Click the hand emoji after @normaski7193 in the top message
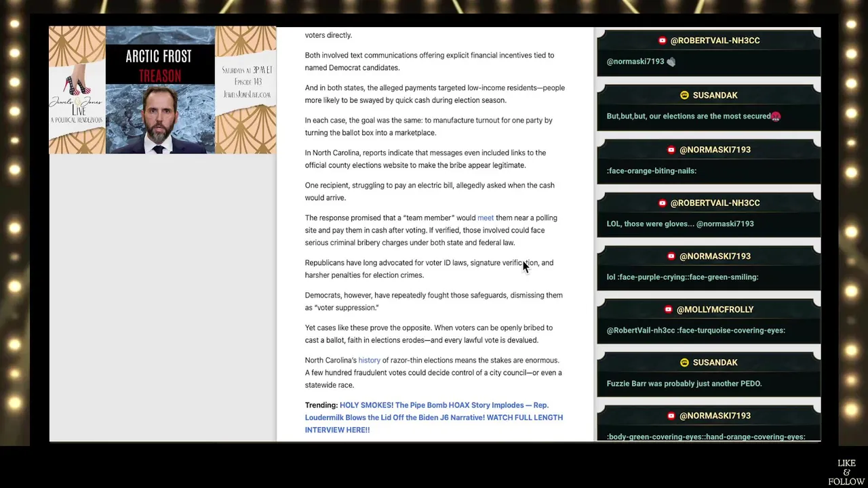This screenshot has height=488, width=868. (x=671, y=62)
